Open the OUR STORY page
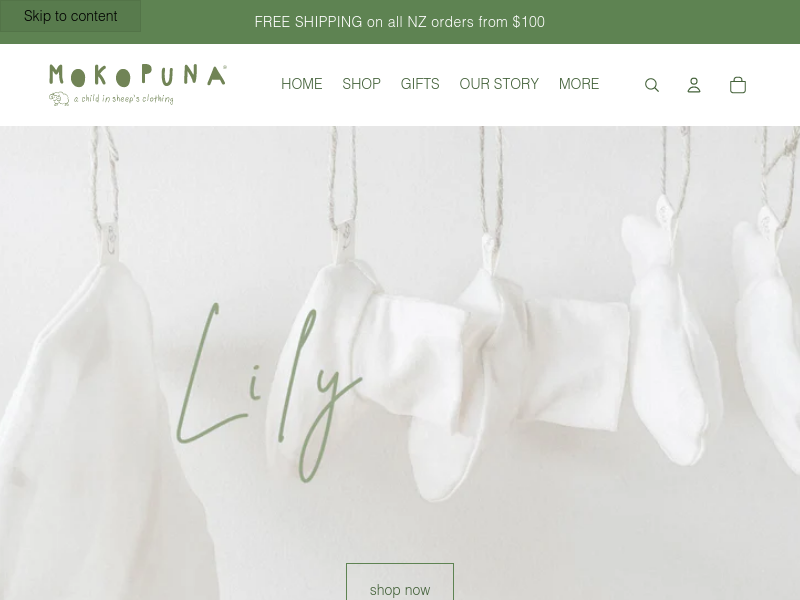 click(x=499, y=84)
